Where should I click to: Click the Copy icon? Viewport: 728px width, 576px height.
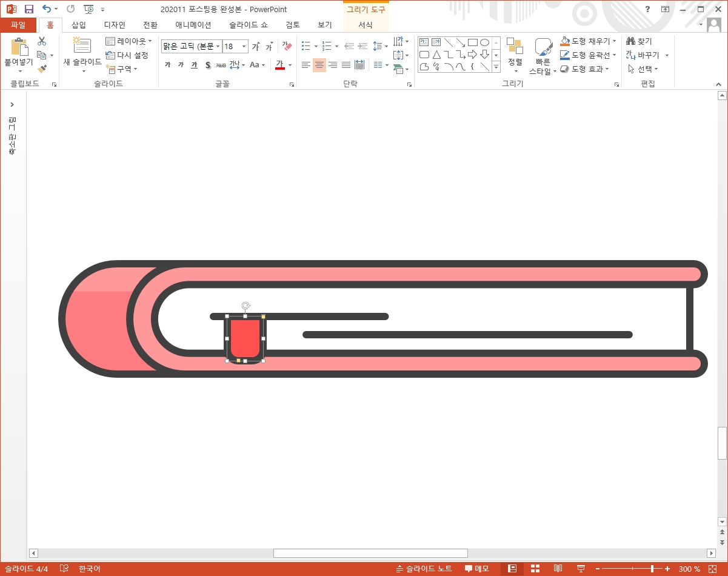click(x=42, y=55)
